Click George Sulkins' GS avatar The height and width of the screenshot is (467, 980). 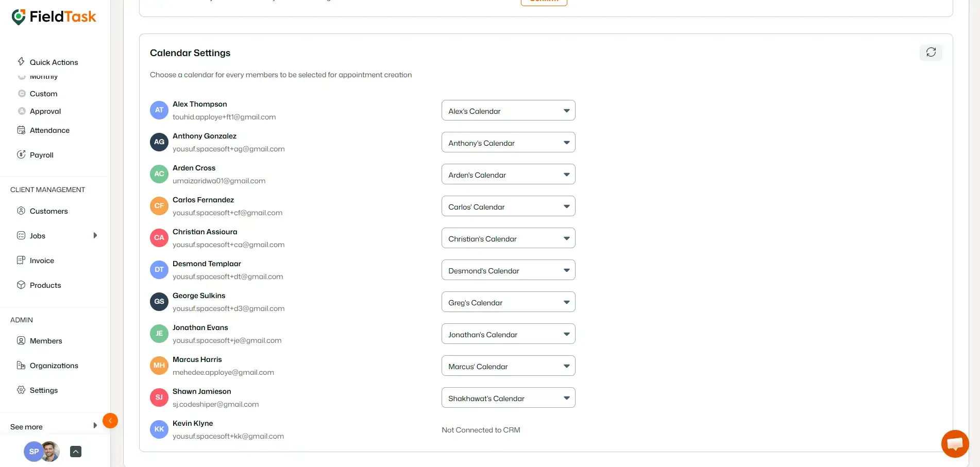pos(159,302)
